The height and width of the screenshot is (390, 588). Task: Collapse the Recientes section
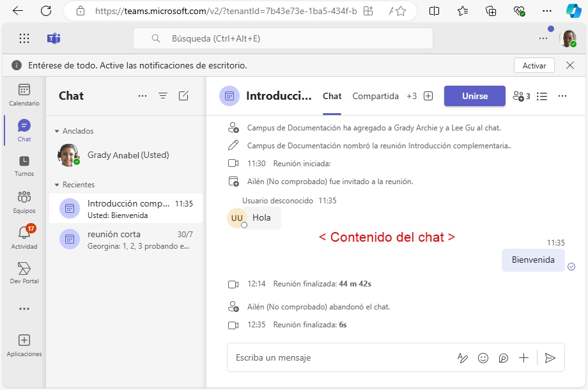[57, 185]
